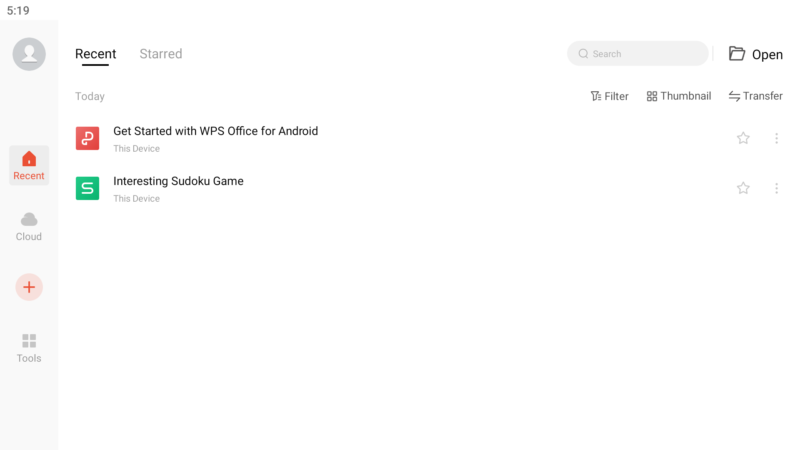Star the Get Started with WPS Office file

pyautogui.click(x=743, y=138)
